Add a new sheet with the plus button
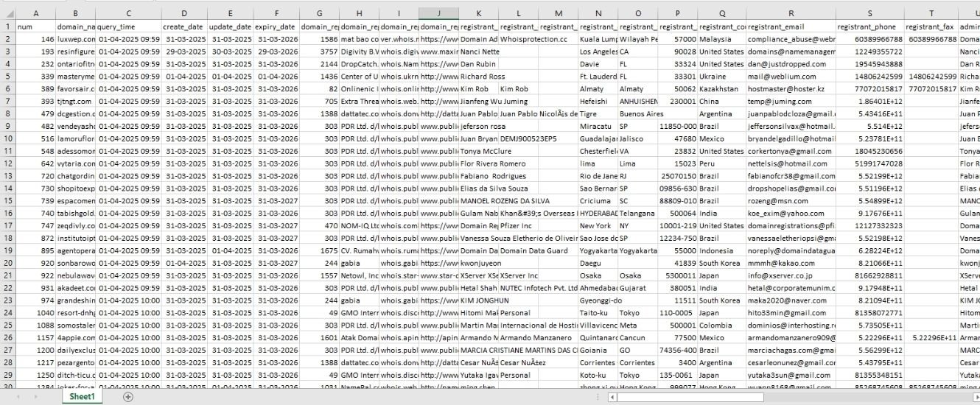The height and width of the screenshot is (405, 980). [x=128, y=397]
